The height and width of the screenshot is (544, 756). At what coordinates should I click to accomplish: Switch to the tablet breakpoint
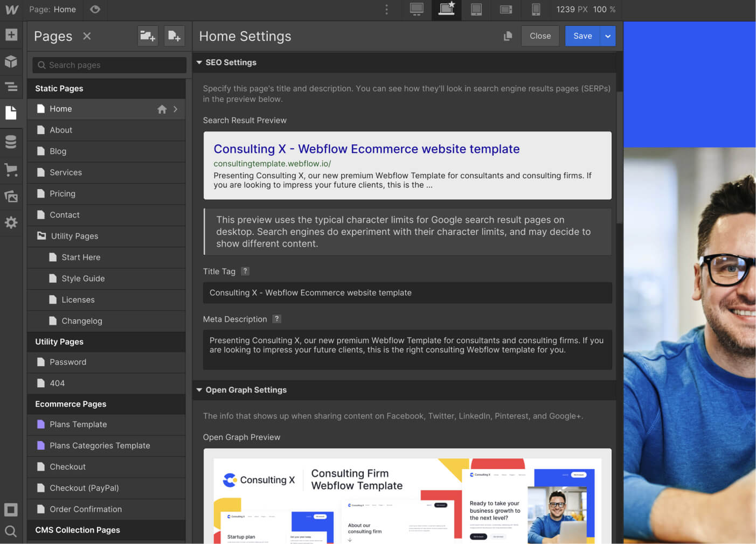pos(476,10)
